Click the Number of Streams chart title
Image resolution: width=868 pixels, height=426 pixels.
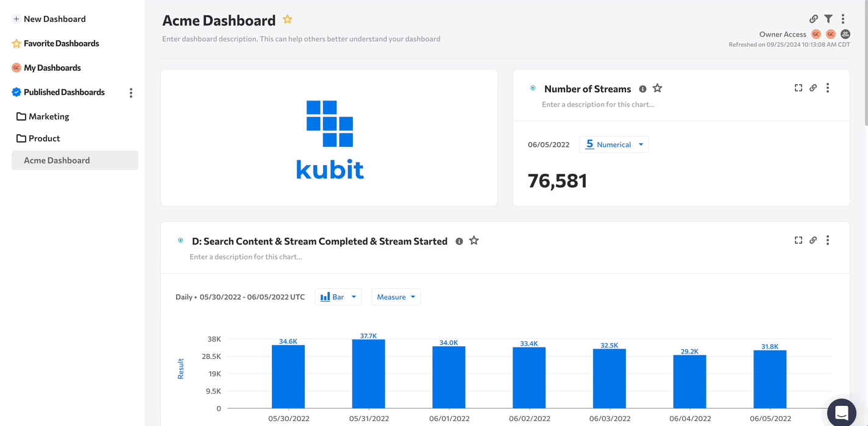pos(588,89)
